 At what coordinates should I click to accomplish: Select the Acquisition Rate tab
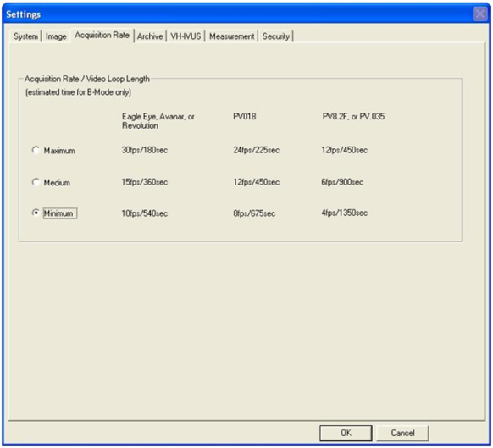point(102,35)
